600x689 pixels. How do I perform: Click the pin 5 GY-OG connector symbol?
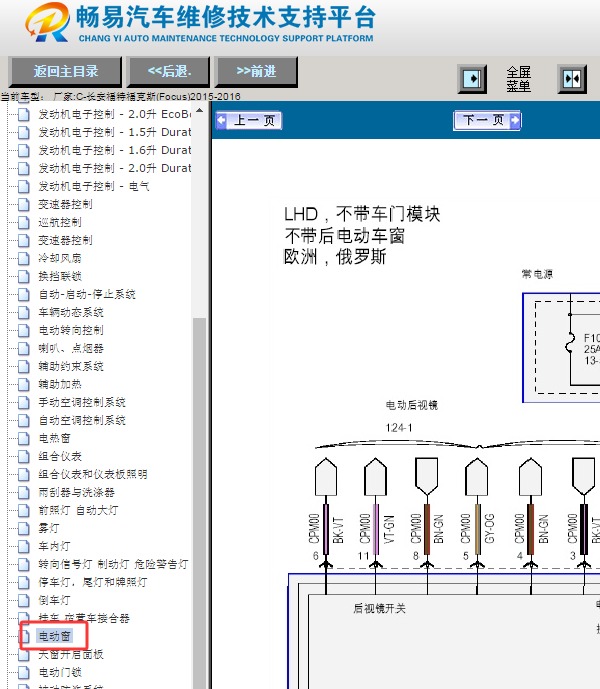[477, 477]
